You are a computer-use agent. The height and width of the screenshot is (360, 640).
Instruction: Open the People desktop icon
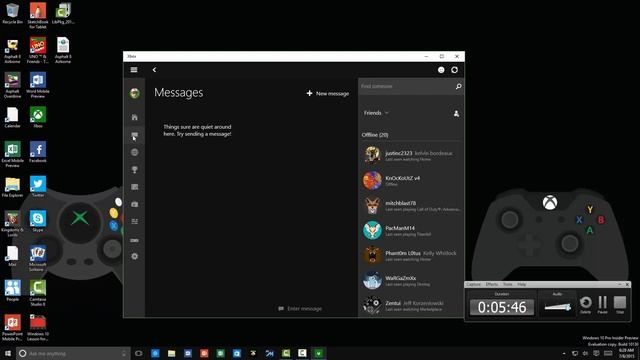(12, 291)
